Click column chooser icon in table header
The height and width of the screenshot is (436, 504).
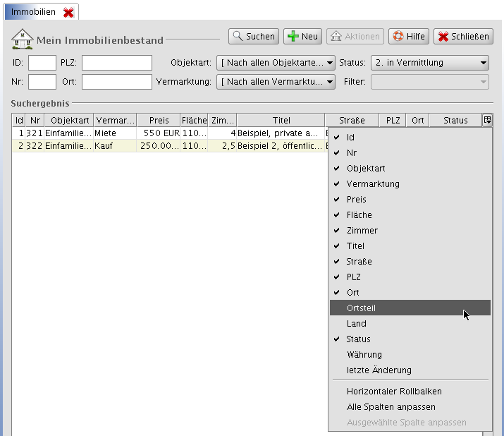click(x=487, y=120)
